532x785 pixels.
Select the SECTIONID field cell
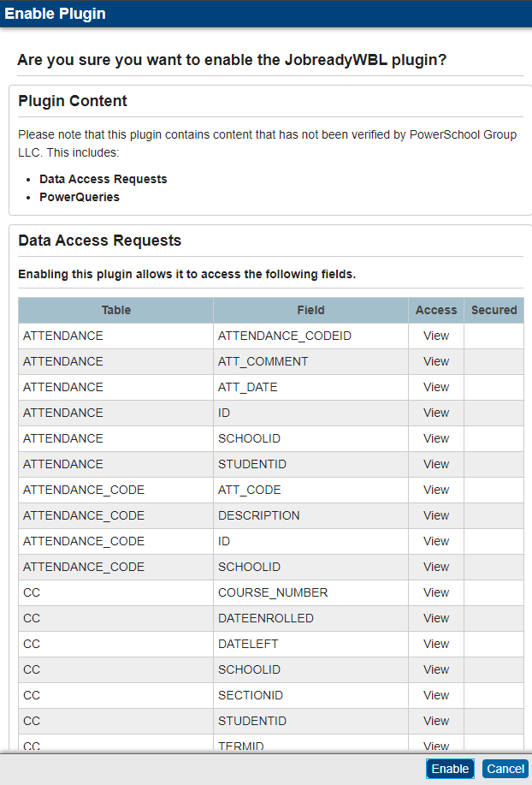(311, 695)
